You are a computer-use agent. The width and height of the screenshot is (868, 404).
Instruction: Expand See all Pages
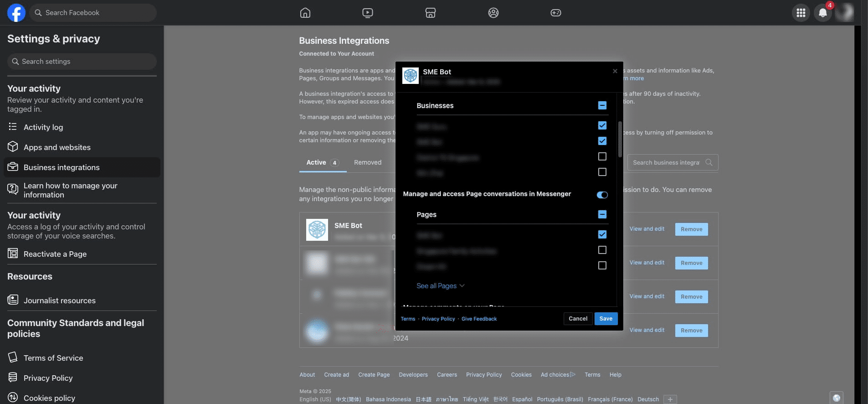(x=440, y=286)
